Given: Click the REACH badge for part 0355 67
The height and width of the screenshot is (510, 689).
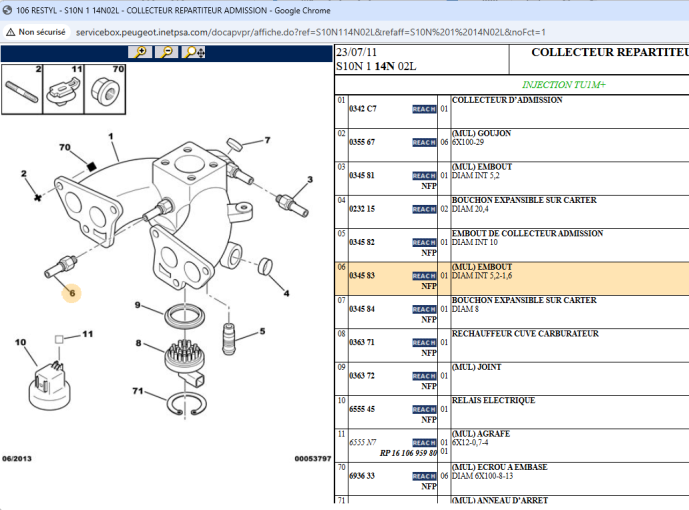Looking at the screenshot, I should click(x=424, y=142).
